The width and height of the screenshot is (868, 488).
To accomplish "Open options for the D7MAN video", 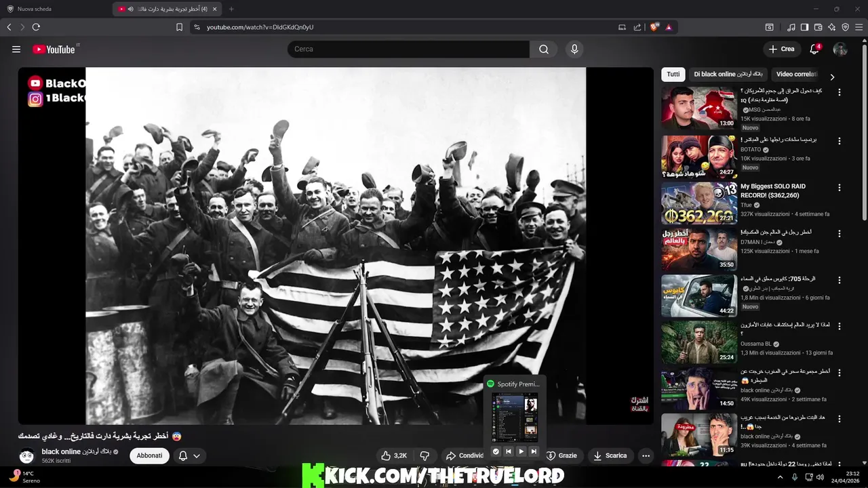I will click(x=840, y=233).
